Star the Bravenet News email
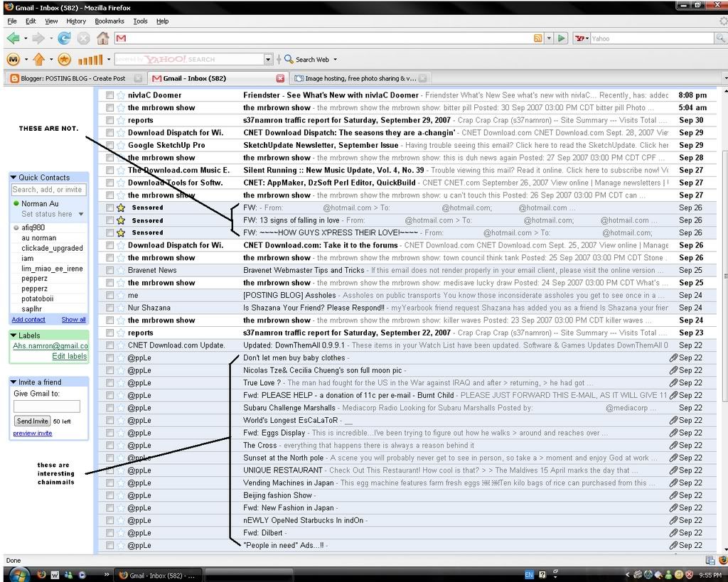 [121, 270]
